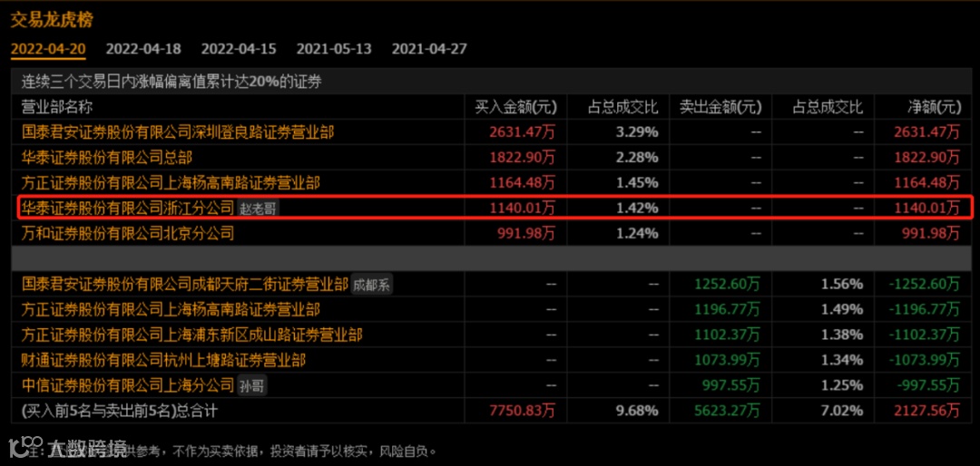Click the 1.42% share value
The height and width of the screenshot is (466, 980).
[x=639, y=208]
